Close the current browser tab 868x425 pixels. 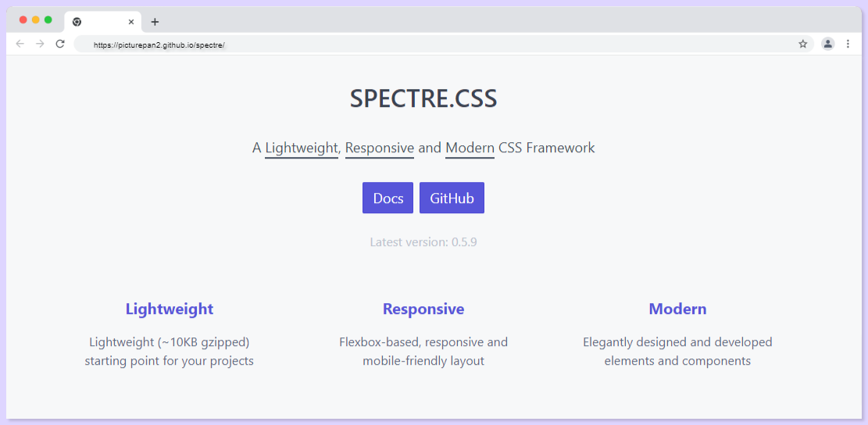click(131, 22)
